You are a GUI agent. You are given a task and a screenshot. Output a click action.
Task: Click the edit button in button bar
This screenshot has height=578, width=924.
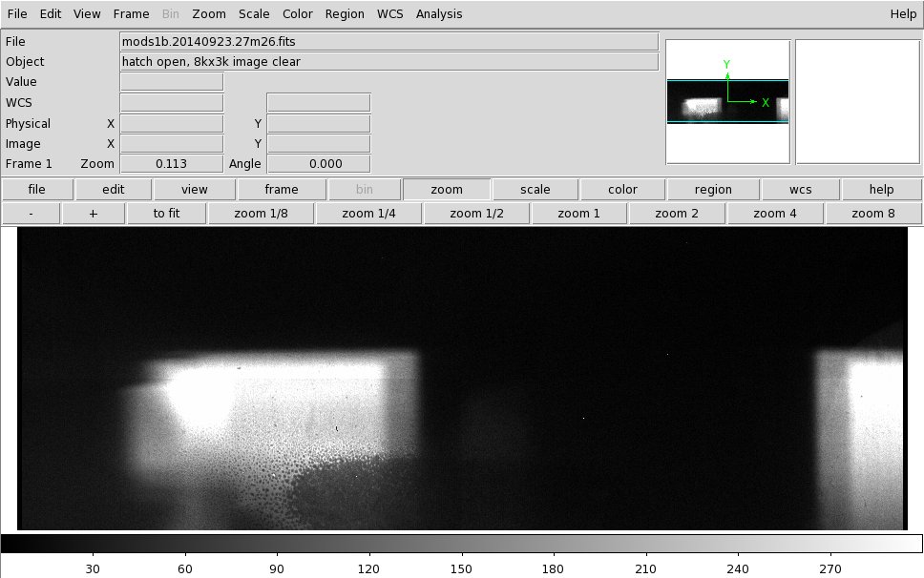[114, 190]
